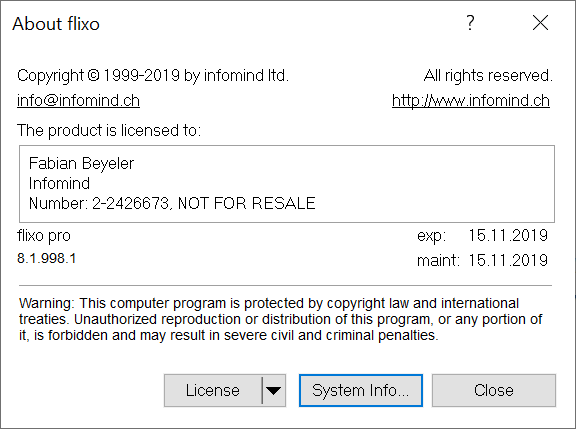Click the 'The product is licensed to:' label
Viewport: 576px width, 429px height.
[109, 130]
